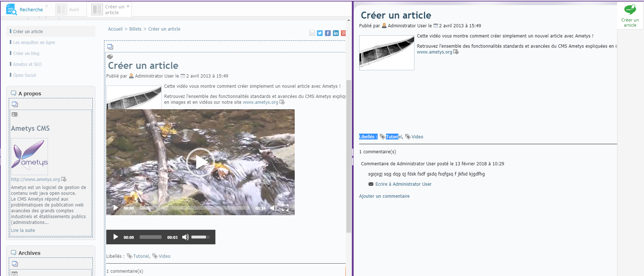Click Ecrire à Administrator User link
The height and width of the screenshot is (276, 644).
click(x=404, y=184)
